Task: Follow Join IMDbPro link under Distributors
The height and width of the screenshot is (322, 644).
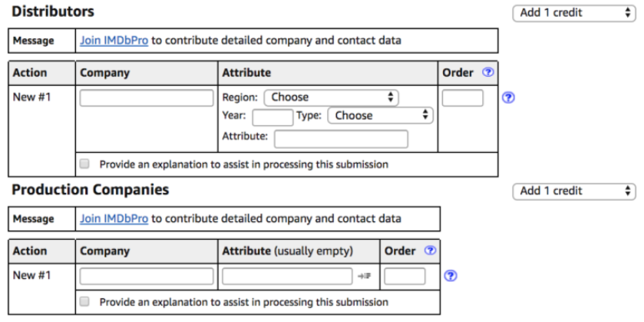Action: point(114,41)
